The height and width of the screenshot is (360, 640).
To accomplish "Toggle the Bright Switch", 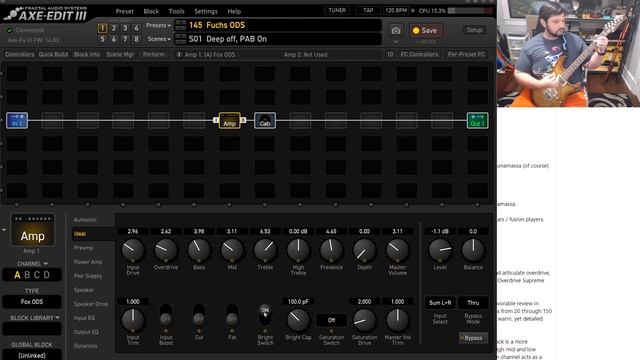I will pos(265,314).
